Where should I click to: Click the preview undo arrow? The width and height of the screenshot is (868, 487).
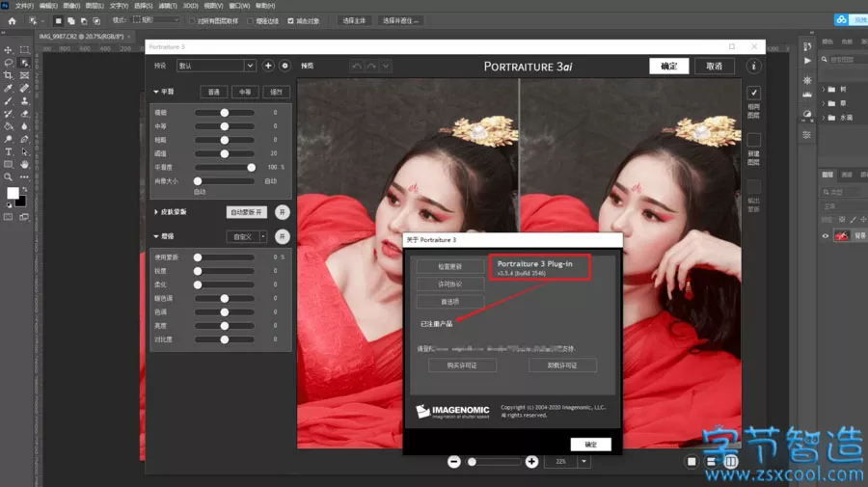tap(357, 66)
